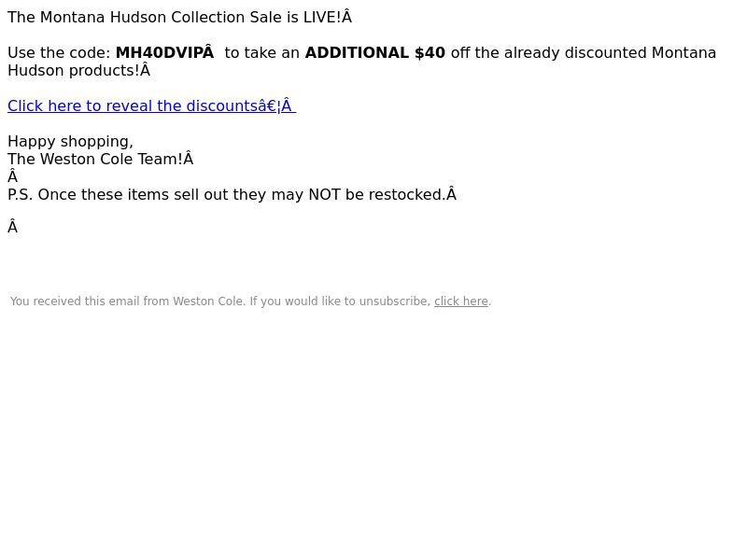Click the word 'unsubscribe,' in the footer
The width and height of the screenshot is (747, 560).
coord(395,301)
